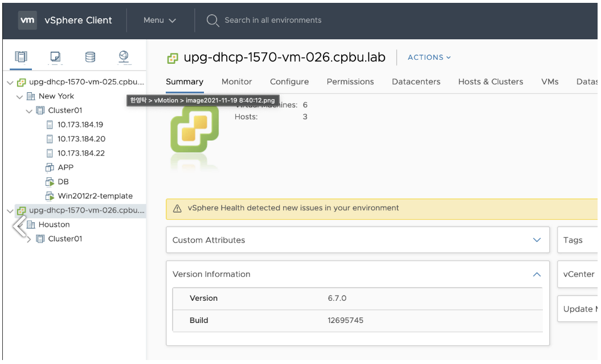The image size is (601, 364).
Task: Click the Tags panel header
Action: 573,240
